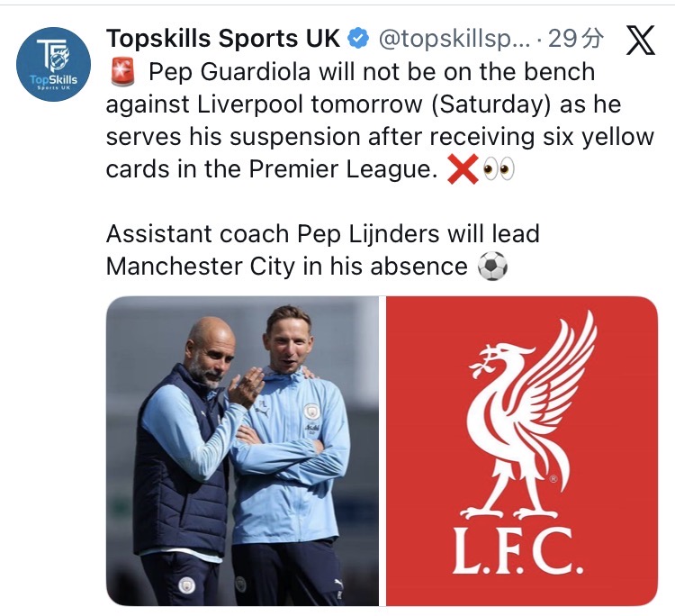
Task: Click the X logo in the corner
Action: coord(640,41)
